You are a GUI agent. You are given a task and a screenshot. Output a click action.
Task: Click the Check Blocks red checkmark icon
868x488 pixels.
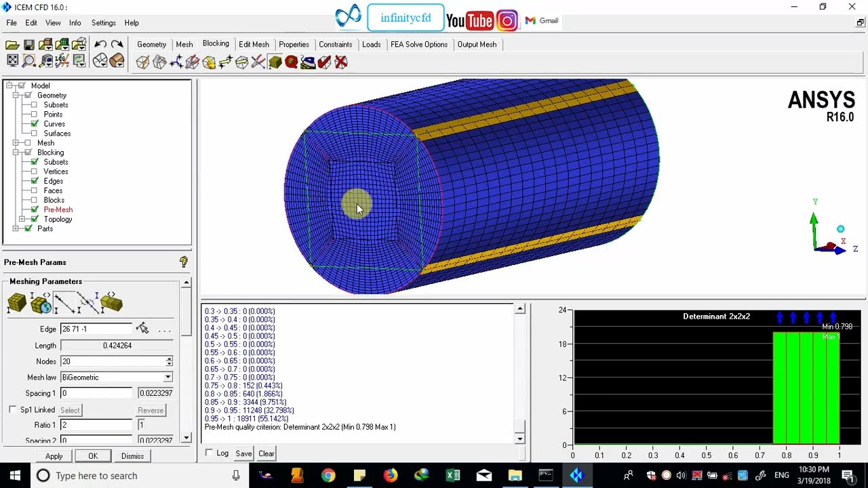click(324, 62)
